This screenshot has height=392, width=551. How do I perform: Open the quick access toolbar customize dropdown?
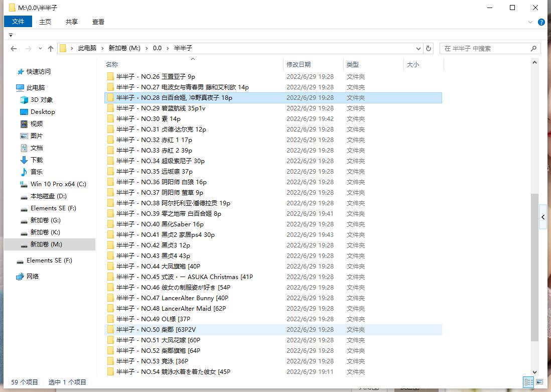pyautogui.click(x=11, y=35)
